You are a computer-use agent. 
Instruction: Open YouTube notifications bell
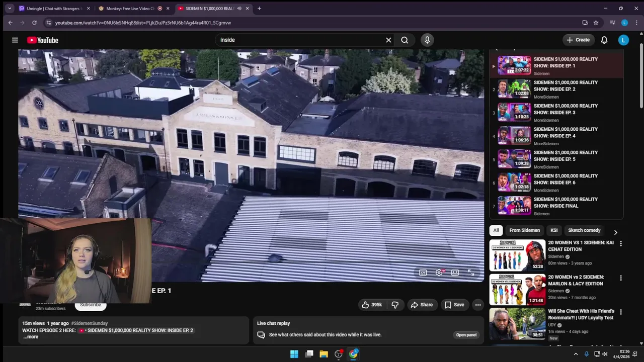(604, 40)
